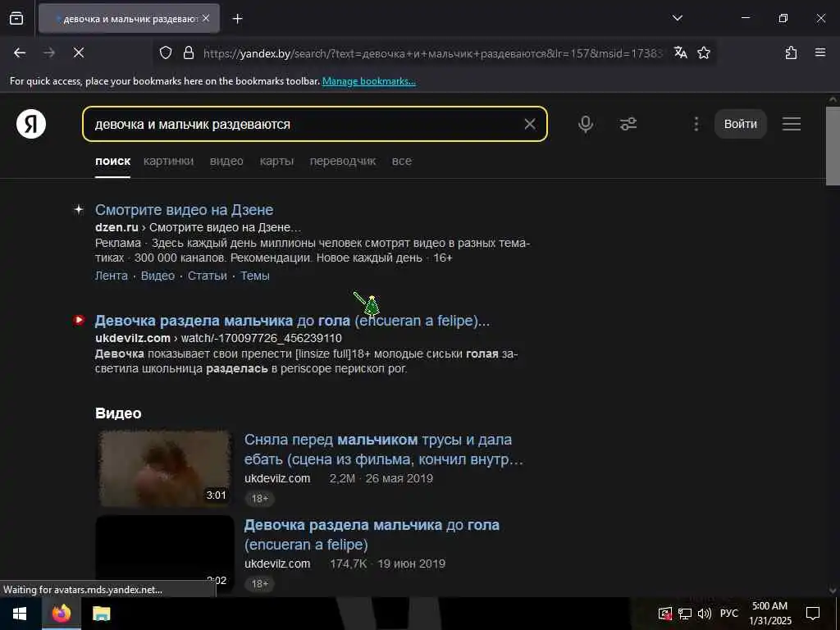Open the все services tab
Viewport: 840px width, 630px height.
coord(402,162)
